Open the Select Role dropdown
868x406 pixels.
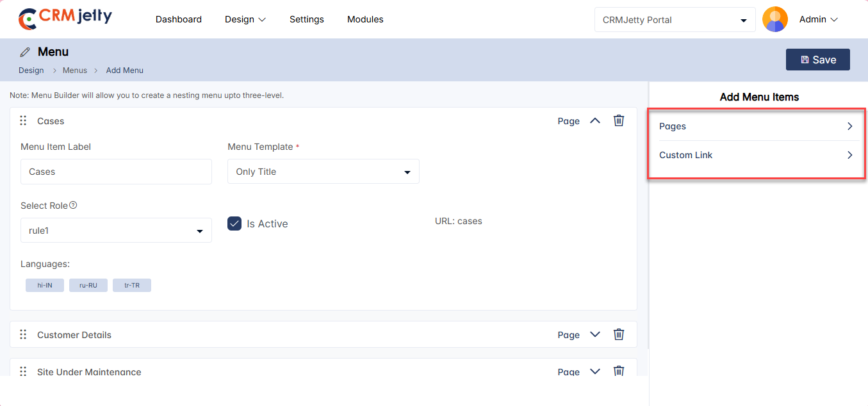[116, 231]
